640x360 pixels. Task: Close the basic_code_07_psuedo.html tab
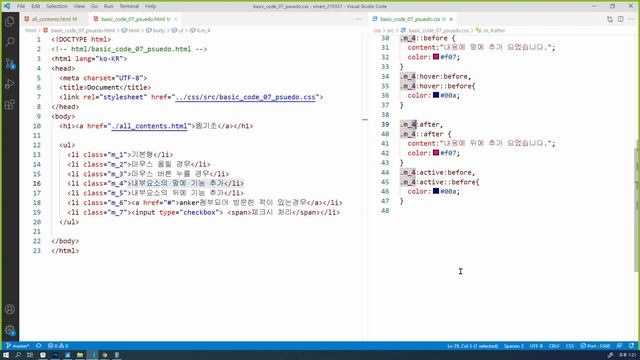point(176,19)
